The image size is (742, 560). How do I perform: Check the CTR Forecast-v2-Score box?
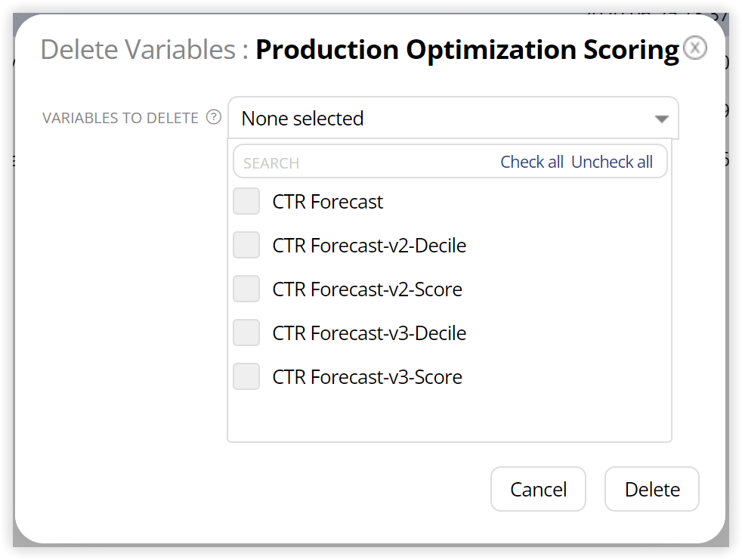[246, 289]
